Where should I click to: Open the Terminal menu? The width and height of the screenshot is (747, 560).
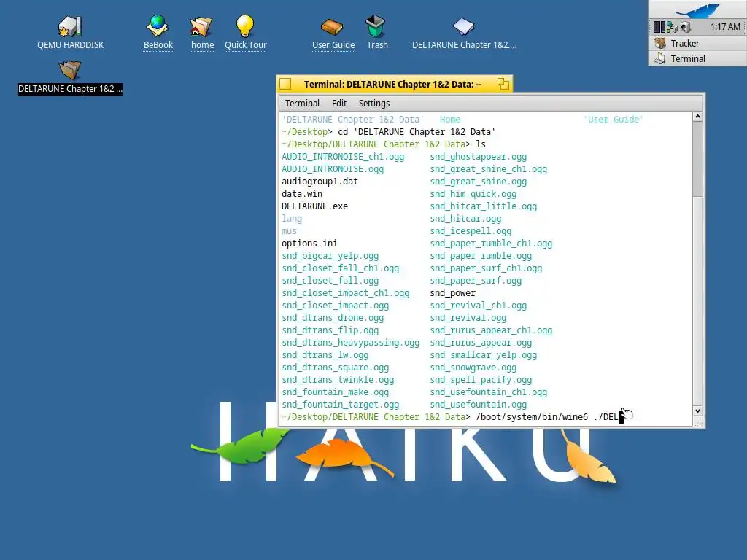point(302,104)
